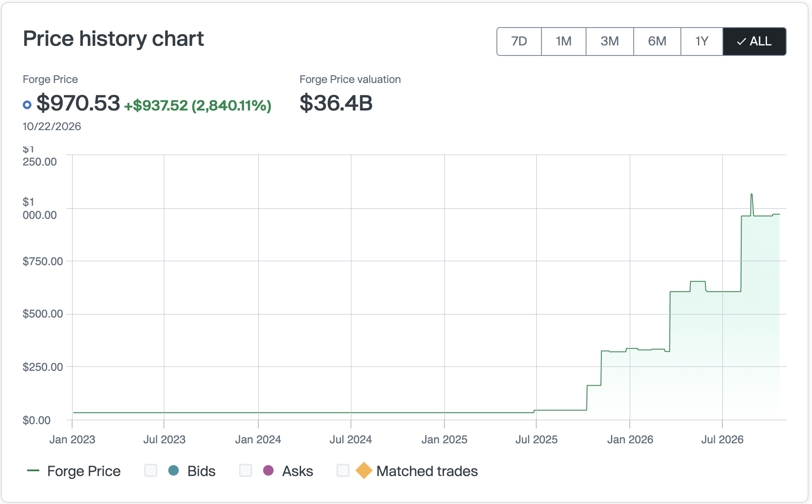The width and height of the screenshot is (812, 504).
Task: Click the purple Asks legend dot
Action: 268,470
